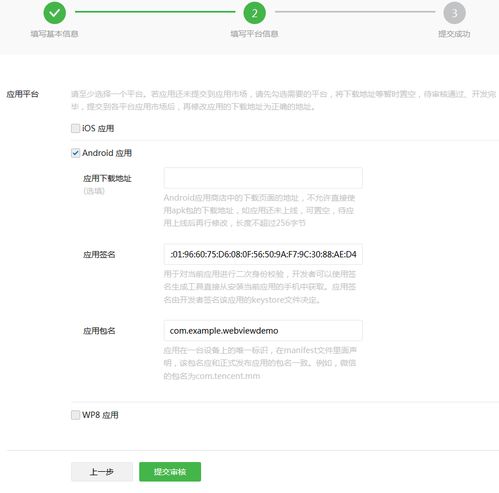
Task: Uncheck the Android 应用 checkbox
Action: [75, 153]
